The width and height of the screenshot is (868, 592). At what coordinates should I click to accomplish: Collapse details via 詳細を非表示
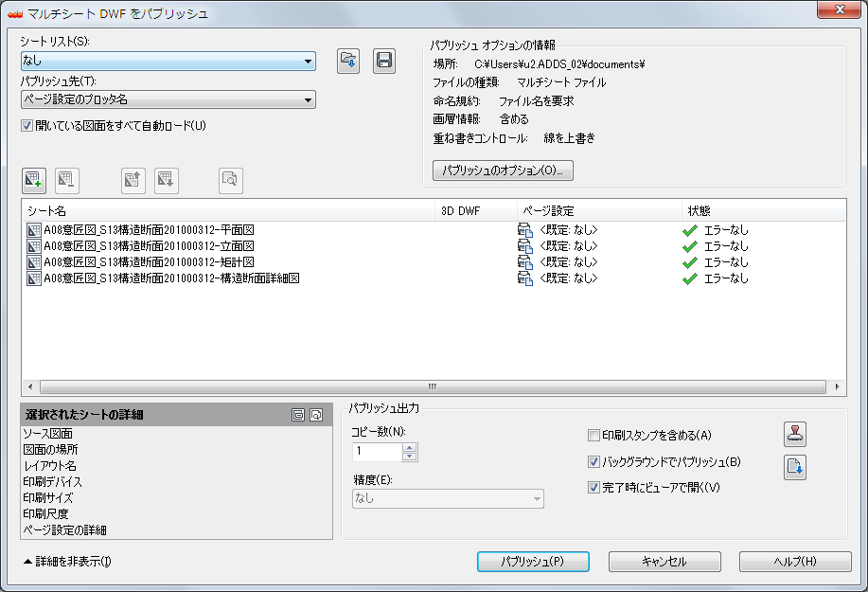[x=67, y=562]
